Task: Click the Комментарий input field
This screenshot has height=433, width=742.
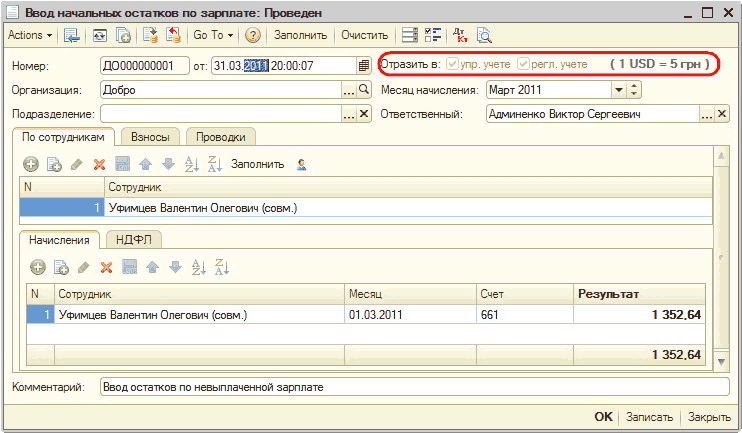Action: [415, 386]
